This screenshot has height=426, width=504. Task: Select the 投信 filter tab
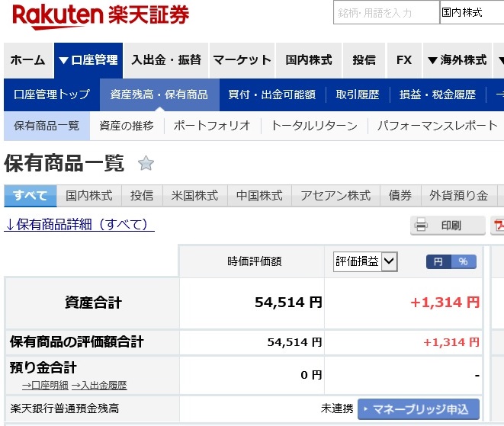142,195
